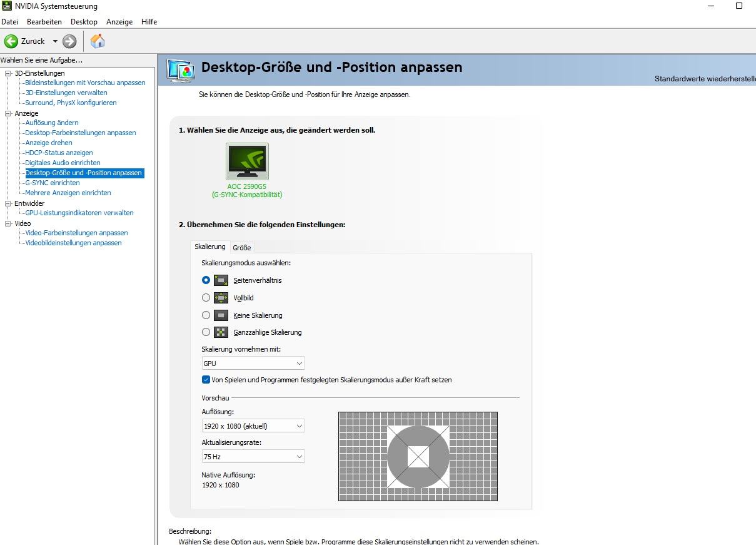Open Anzeige drehen page
756x545 pixels.
tap(49, 143)
